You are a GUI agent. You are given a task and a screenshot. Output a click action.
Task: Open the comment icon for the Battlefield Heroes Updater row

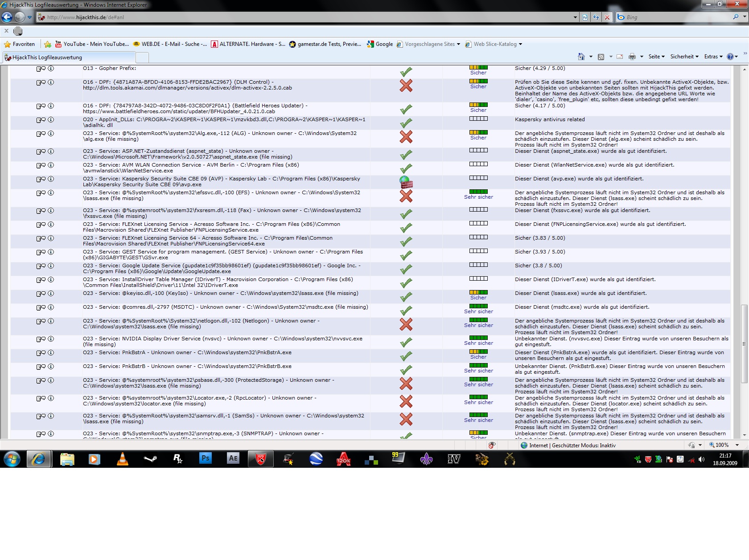coord(41,106)
